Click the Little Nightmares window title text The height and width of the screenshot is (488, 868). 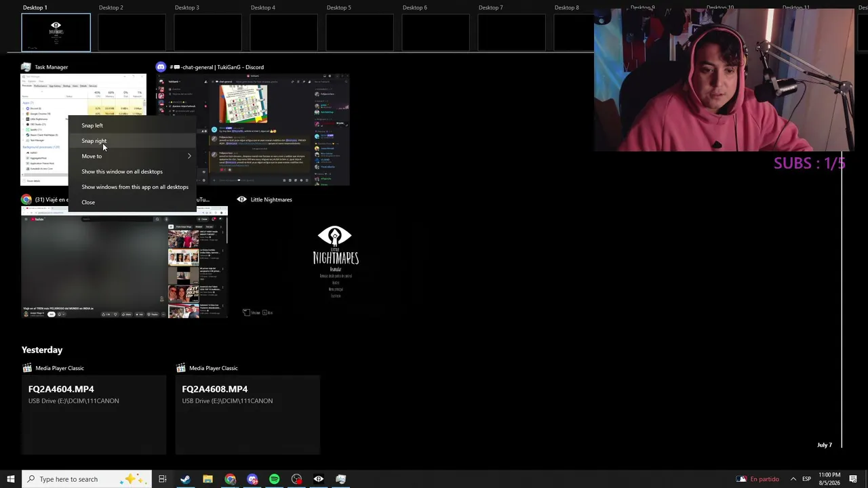[x=271, y=199]
